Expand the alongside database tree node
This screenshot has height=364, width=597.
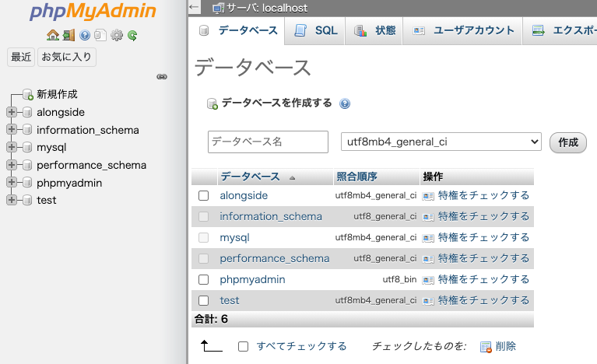[12, 112]
